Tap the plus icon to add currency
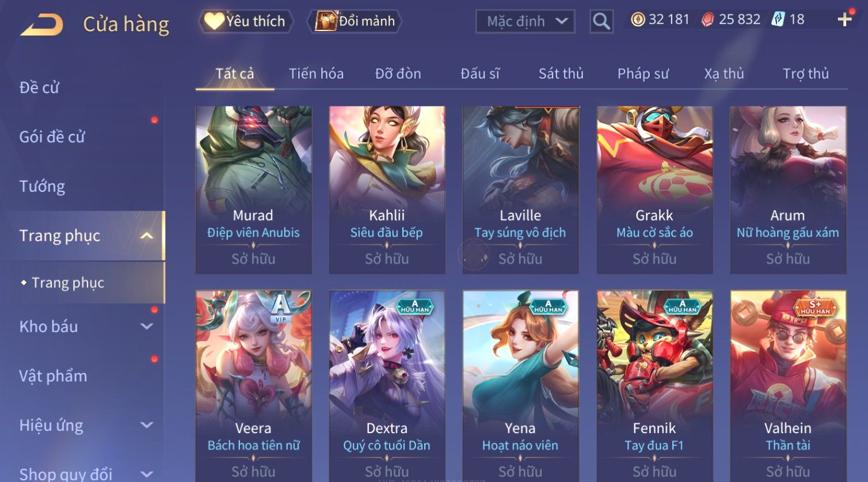The width and height of the screenshot is (868, 482). click(x=844, y=20)
